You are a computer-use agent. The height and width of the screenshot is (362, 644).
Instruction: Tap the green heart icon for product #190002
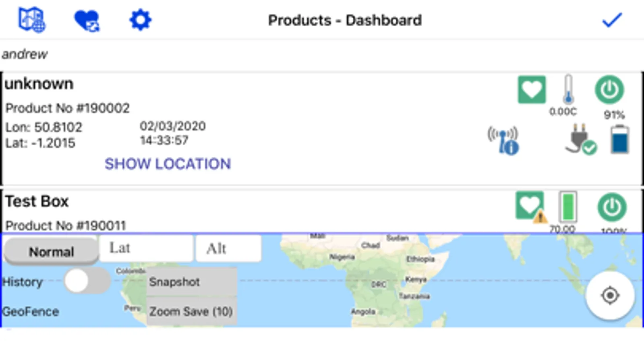[x=532, y=90]
